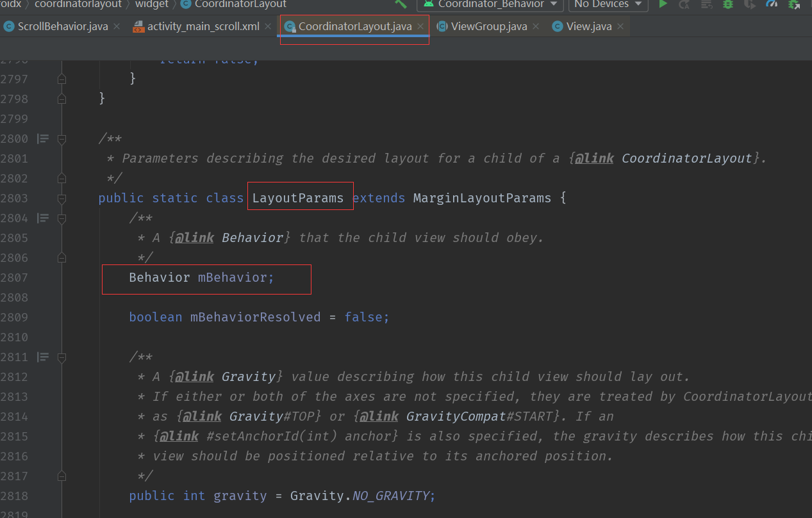This screenshot has width=812, height=518.
Task: Close the View.java tab
Action: pos(620,27)
